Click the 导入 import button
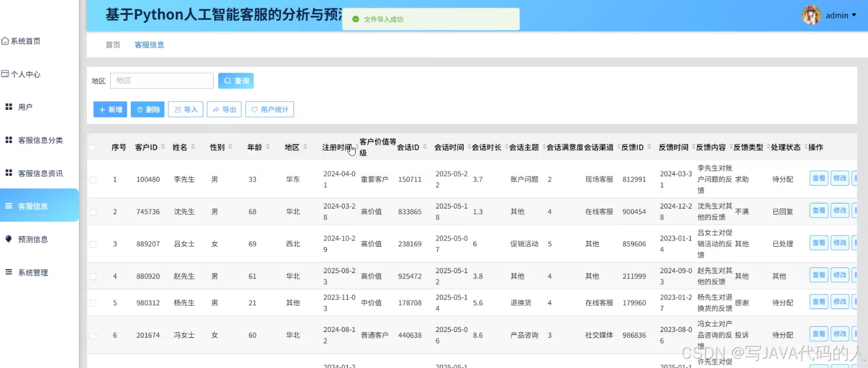The width and height of the screenshot is (868, 368). pyautogui.click(x=186, y=109)
